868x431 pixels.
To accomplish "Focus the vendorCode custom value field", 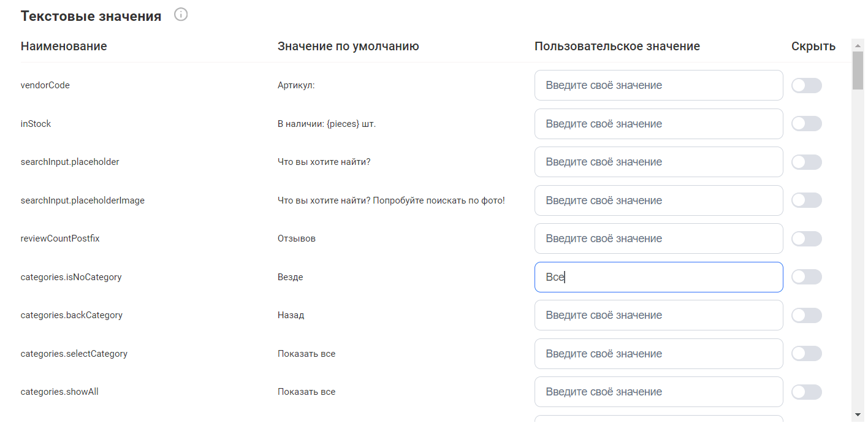I will pos(658,85).
